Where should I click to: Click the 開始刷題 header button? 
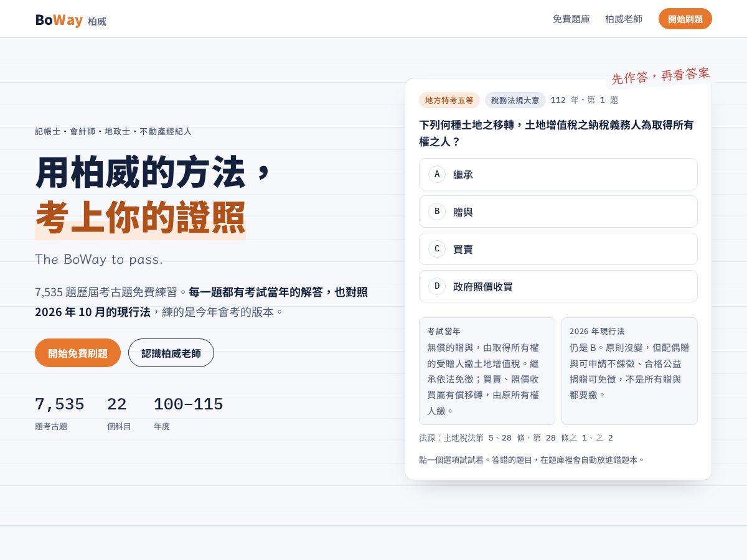point(685,19)
